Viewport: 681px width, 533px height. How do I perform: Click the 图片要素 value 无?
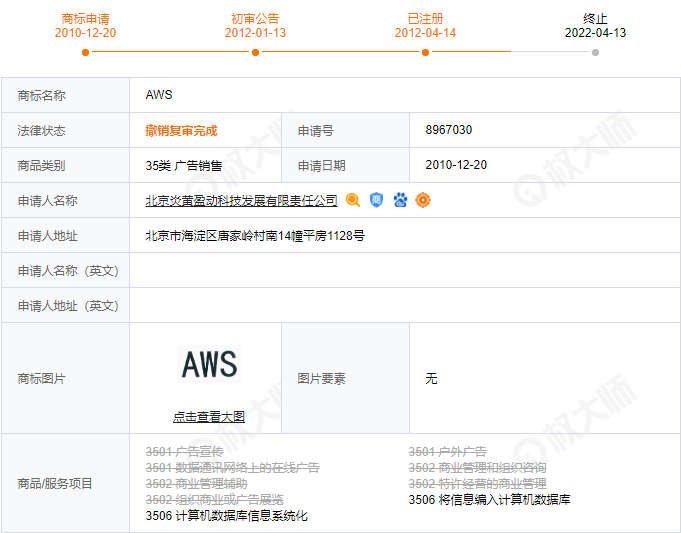pos(431,378)
